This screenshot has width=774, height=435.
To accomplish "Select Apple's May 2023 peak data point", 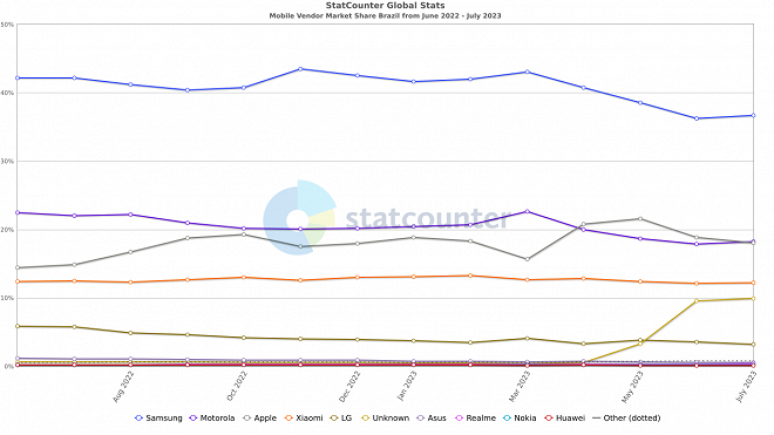I will point(640,218).
